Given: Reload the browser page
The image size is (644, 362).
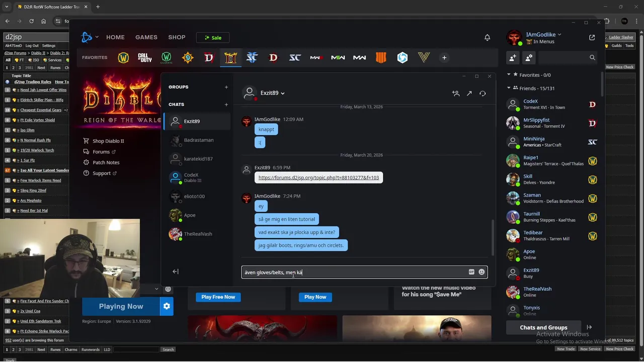Looking at the screenshot, I should (x=31, y=21).
